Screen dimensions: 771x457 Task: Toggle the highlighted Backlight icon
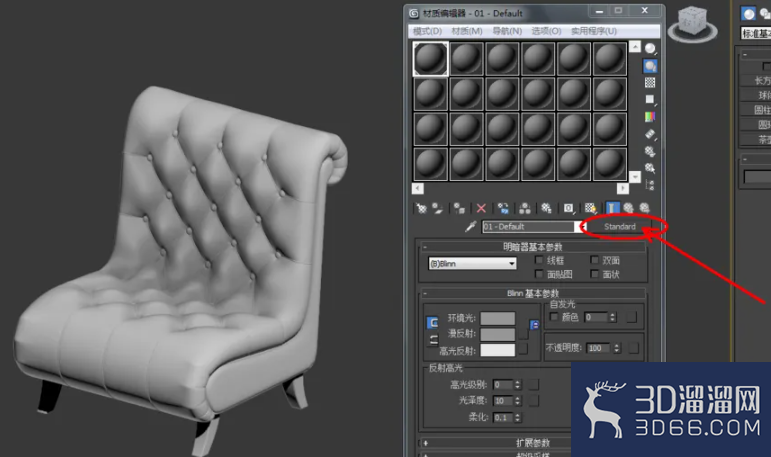click(650, 65)
